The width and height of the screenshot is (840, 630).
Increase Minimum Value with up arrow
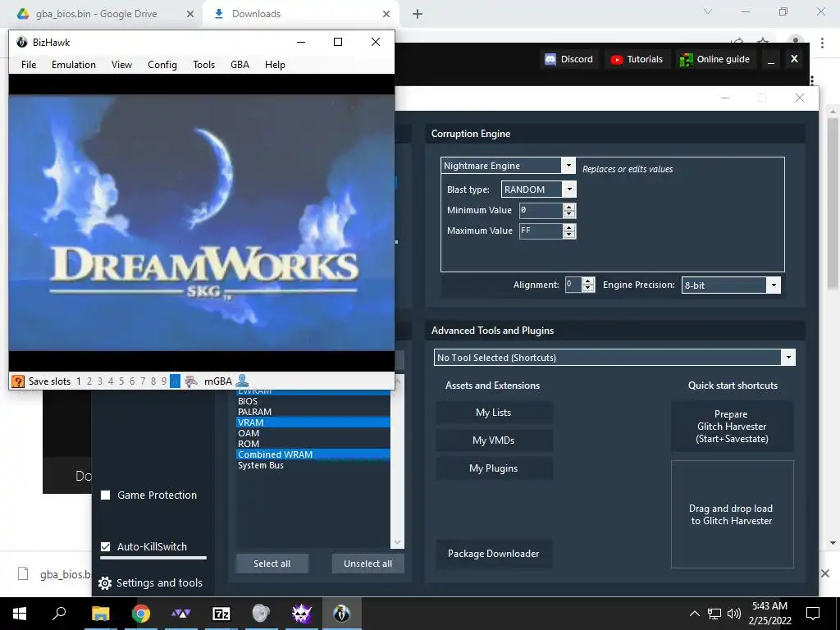pos(569,207)
